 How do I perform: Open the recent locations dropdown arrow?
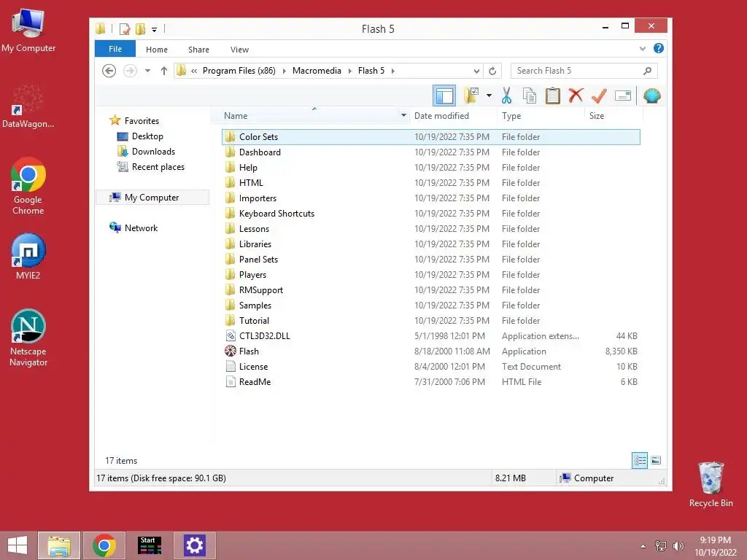coord(147,71)
